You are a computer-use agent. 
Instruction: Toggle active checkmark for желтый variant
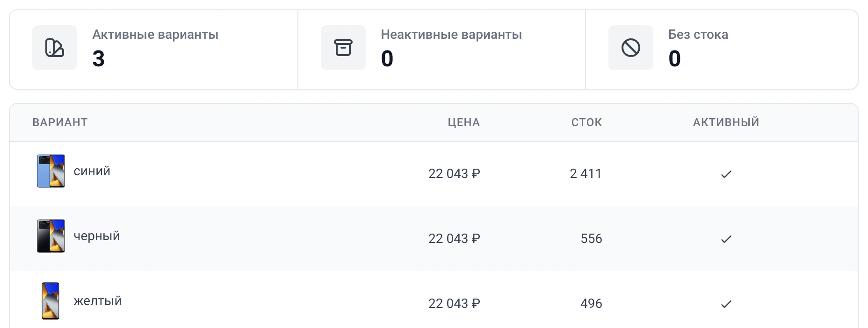(x=726, y=304)
